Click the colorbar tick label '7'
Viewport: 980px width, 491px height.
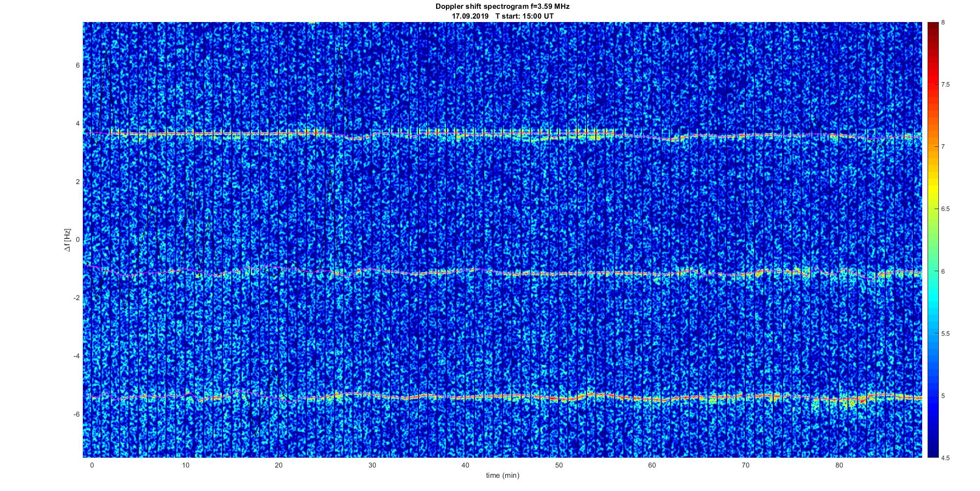pyautogui.click(x=943, y=147)
